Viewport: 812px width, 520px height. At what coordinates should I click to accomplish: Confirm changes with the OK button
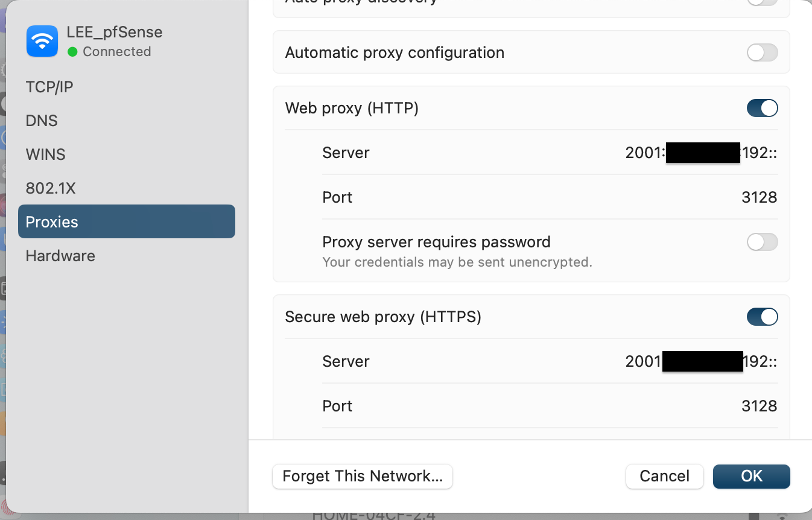coord(752,476)
